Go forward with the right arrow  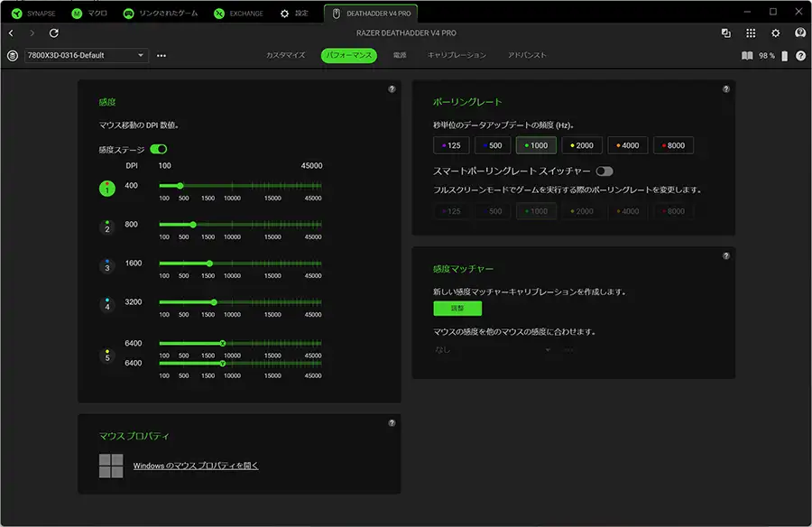click(x=32, y=33)
